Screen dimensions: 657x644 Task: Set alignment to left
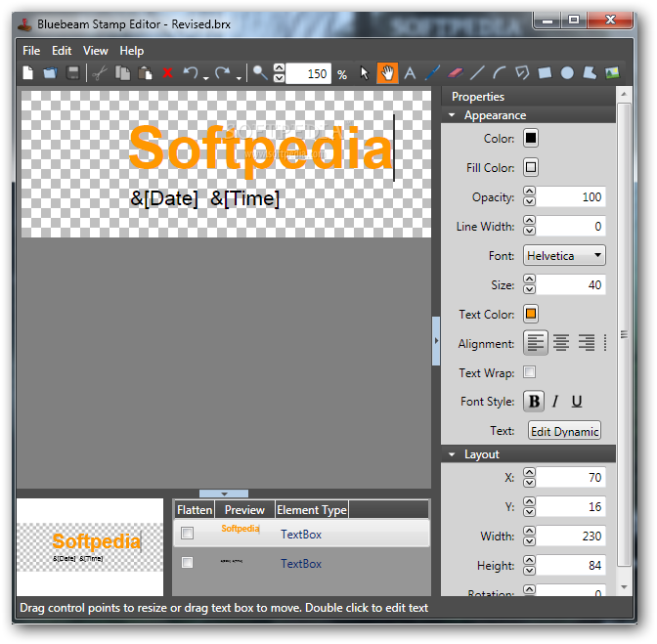(x=536, y=343)
